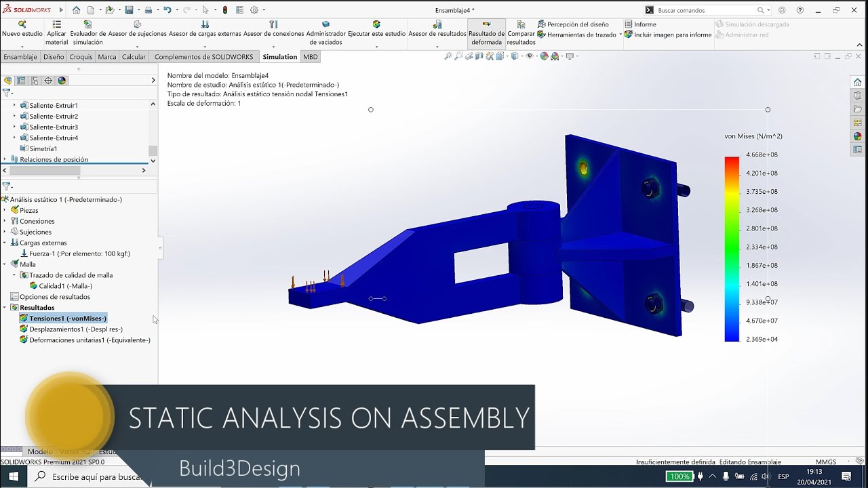Expand Conexiones in study tree

point(5,221)
